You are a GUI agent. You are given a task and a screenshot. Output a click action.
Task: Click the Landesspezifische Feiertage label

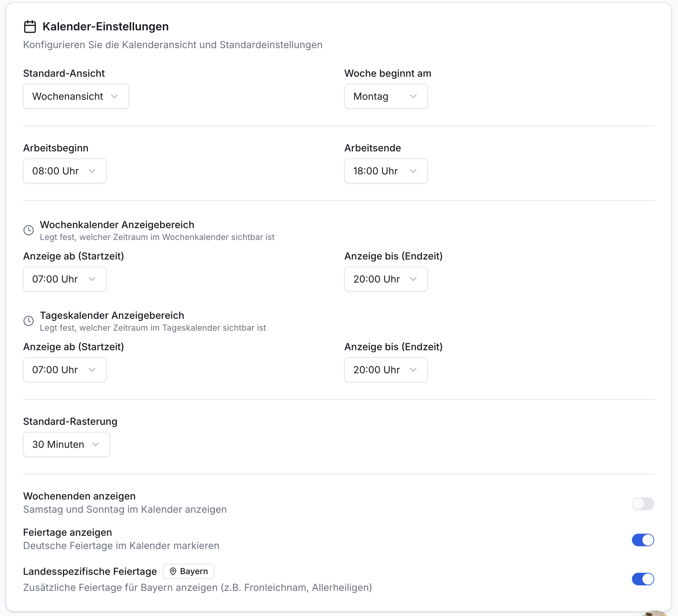pyautogui.click(x=90, y=571)
